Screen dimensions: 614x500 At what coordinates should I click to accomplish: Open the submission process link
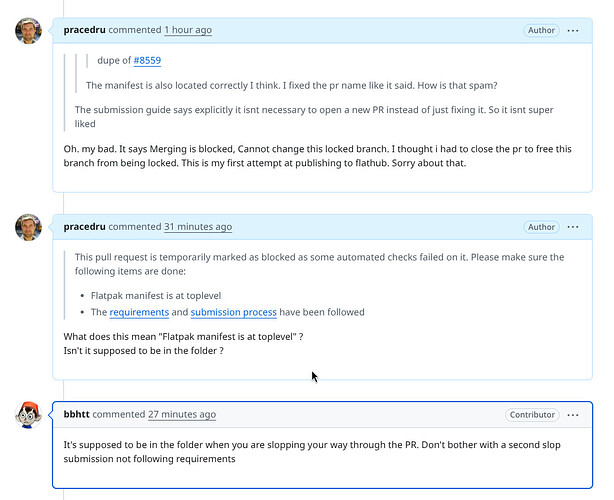pyautogui.click(x=233, y=312)
